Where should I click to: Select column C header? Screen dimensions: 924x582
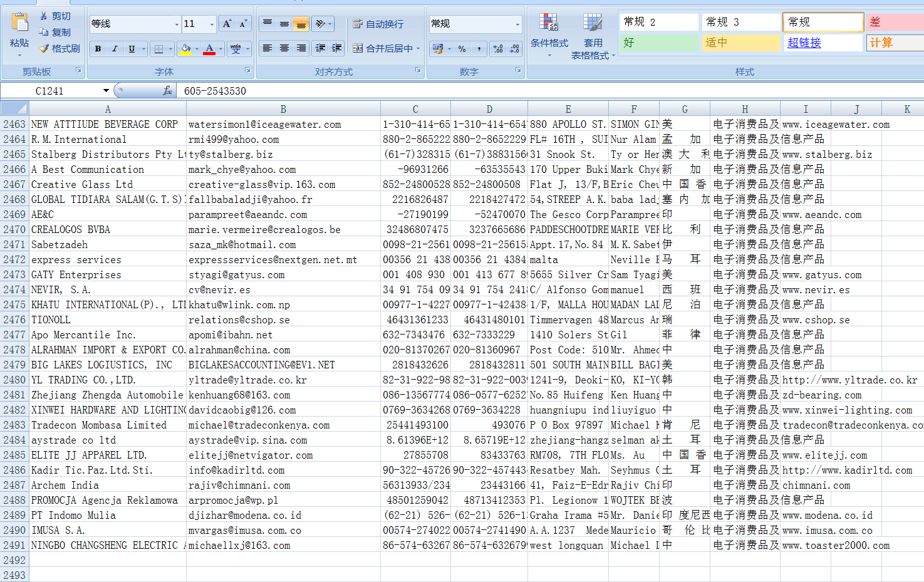[415, 109]
